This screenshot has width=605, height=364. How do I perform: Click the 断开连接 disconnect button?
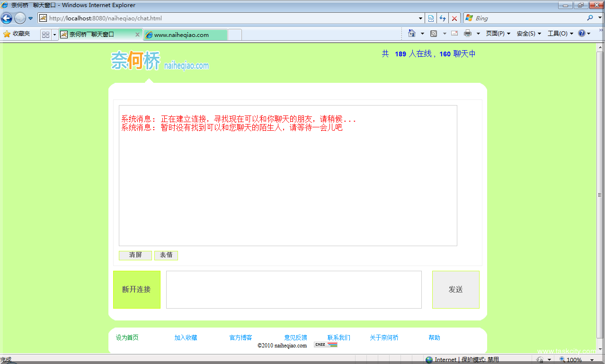pos(137,289)
